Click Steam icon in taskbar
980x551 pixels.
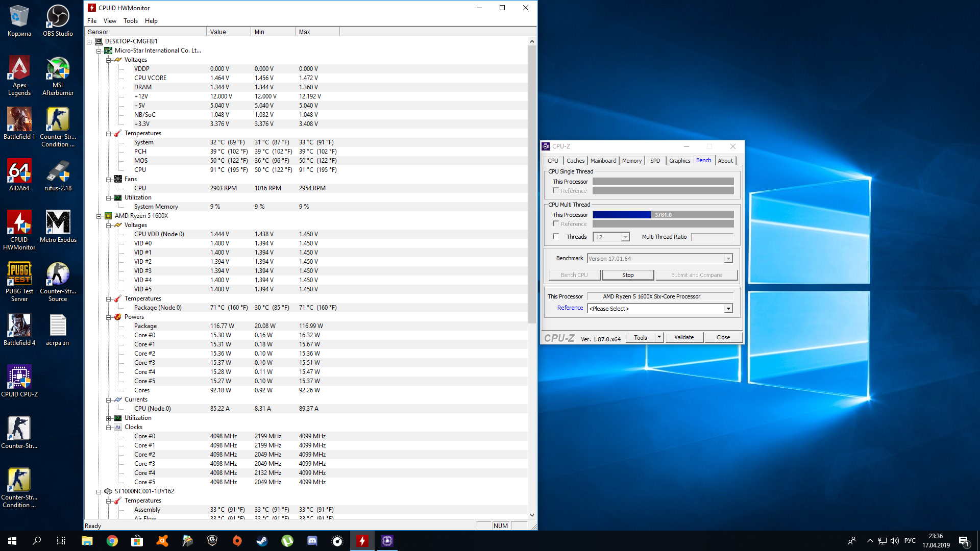pyautogui.click(x=262, y=541)
